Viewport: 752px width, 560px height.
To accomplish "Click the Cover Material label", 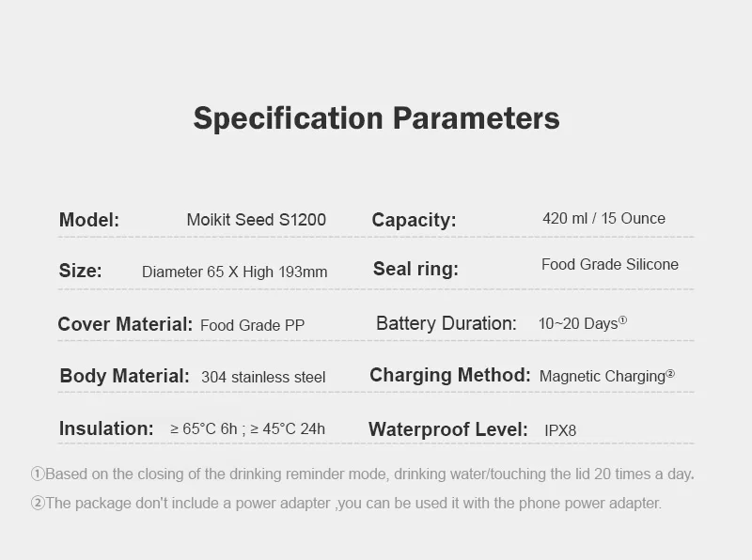I will click(125, 324).
